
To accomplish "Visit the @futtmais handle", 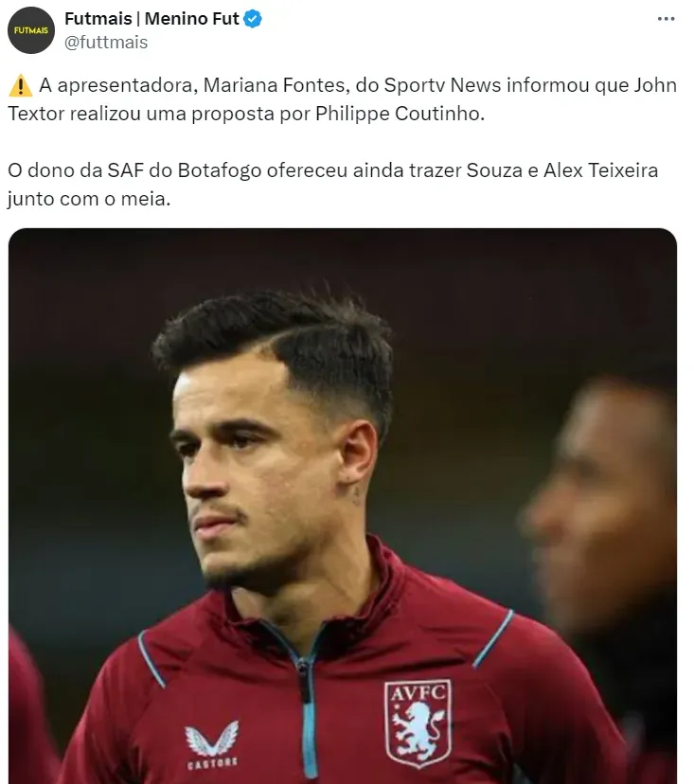I will pyautogui.click(x=106, y=43).
